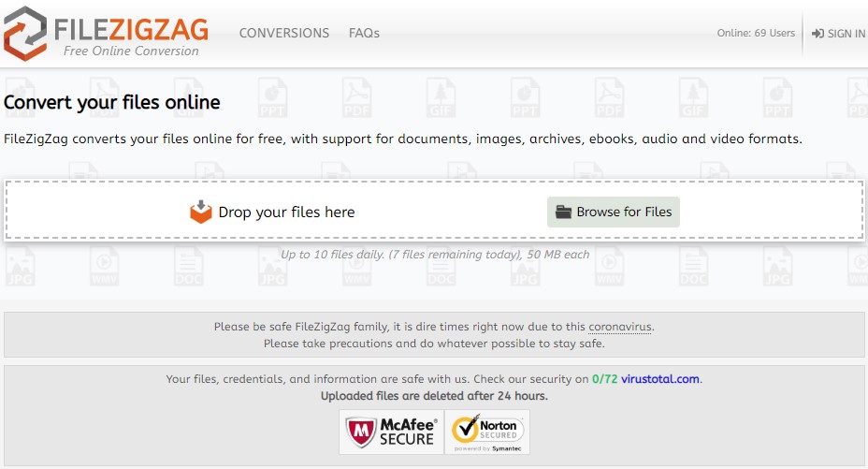Click the FILEZIGZAG logo wordmark
The height and width of the screenshot is (469, 868).
[x=131, y=29]
